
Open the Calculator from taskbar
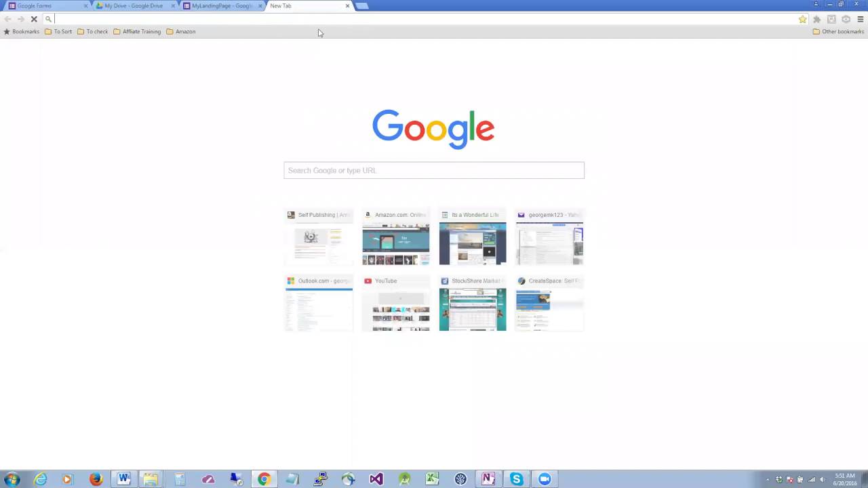point(180,479)
